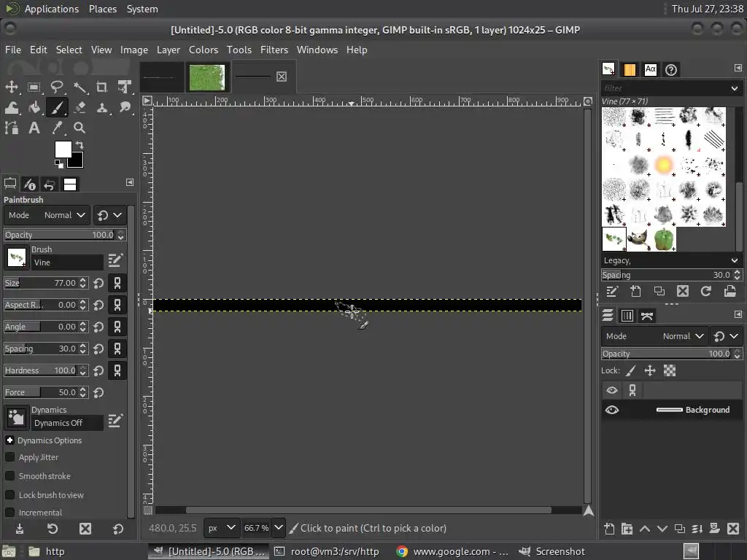This screenshot has width=747, height=560.
Task: Enable Lock brush to view checkbox
Action: 9,495
